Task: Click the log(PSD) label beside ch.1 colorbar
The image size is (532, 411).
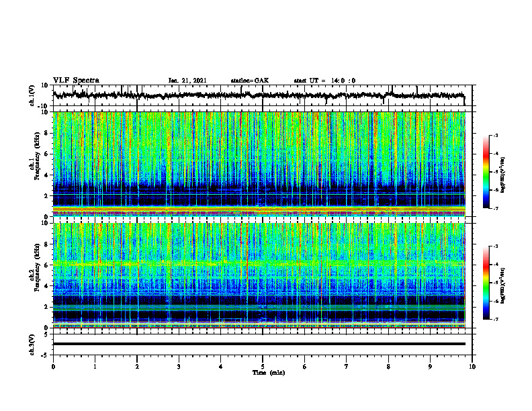Action: coord(504,175)
